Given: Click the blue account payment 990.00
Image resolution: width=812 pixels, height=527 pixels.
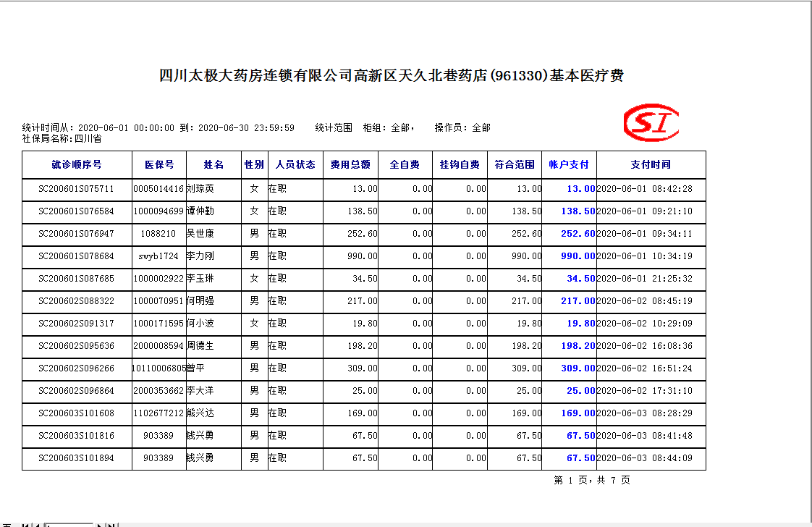Looking at the screenshot, I should [x=578, y=256].
